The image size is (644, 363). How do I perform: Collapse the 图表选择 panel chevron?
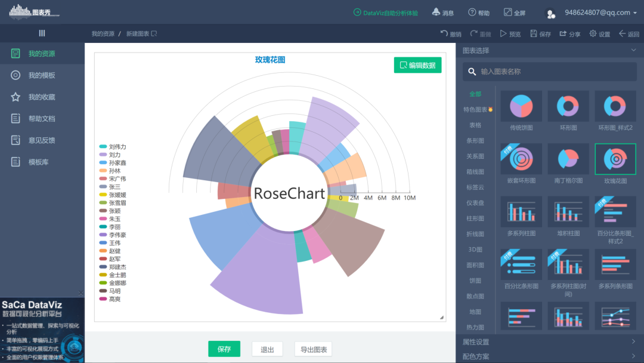pyautogui.click(x=634, y=50)
